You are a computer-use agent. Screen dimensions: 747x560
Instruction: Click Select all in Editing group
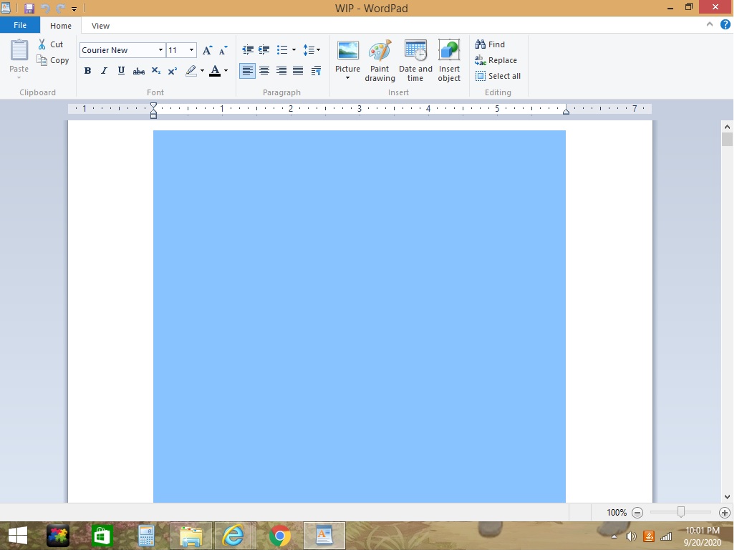[x=498, y=77]
